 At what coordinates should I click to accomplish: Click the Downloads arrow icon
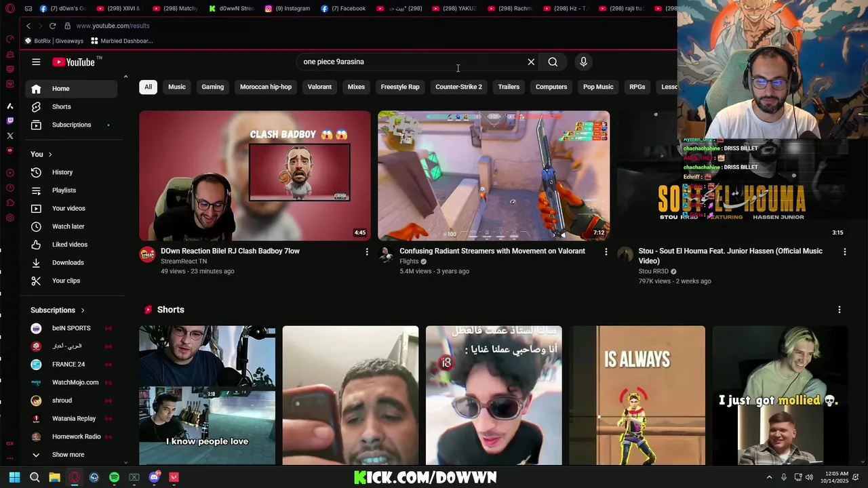[36, 262]
